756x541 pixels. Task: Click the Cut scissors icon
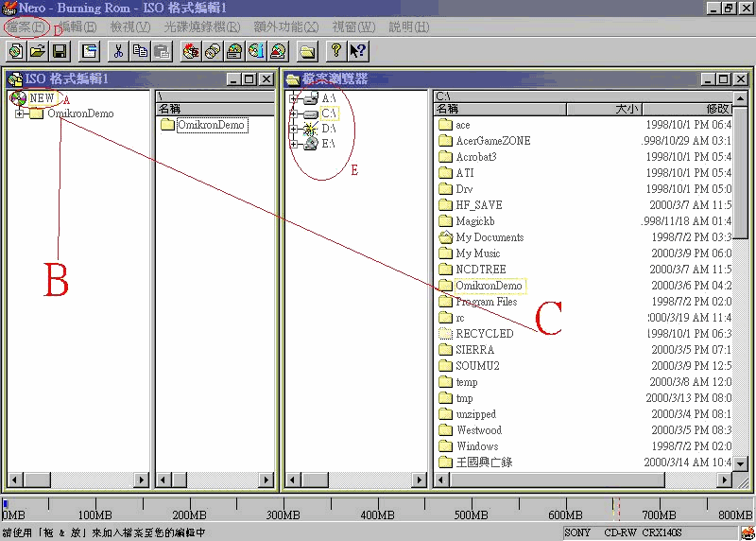click(x=119, y=51)
